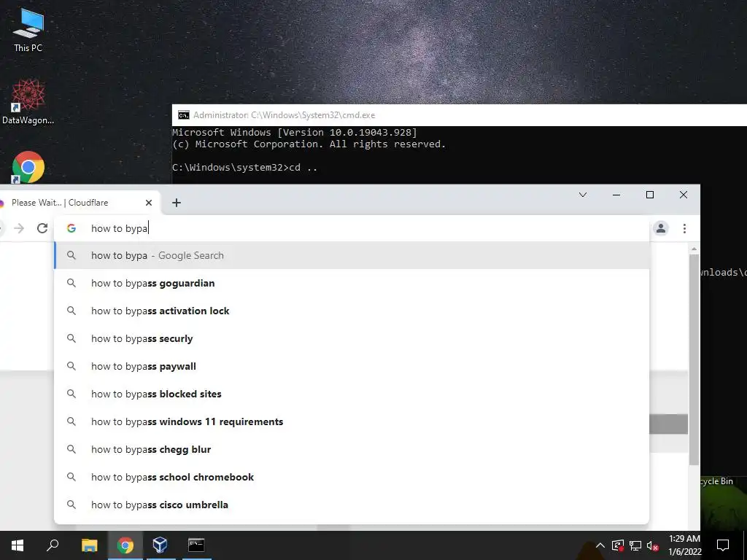Select 'how to bypass windows 11 requirements' suggestion

click(x=352, y=421)
